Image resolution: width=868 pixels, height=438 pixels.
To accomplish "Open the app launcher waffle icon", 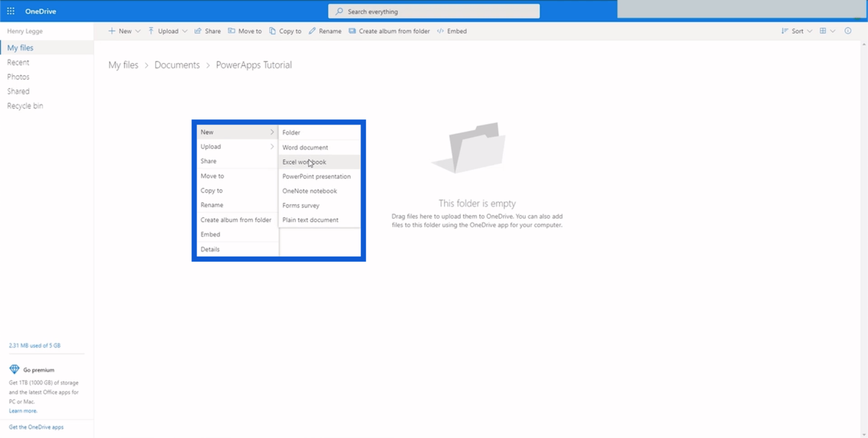I will pyautogui.click(x=10, y=11).
